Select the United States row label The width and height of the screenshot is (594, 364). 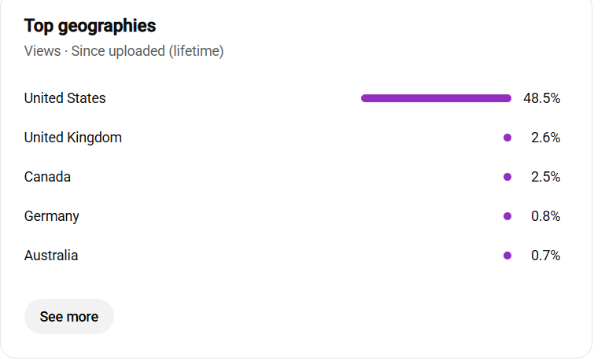pos(65,98)
